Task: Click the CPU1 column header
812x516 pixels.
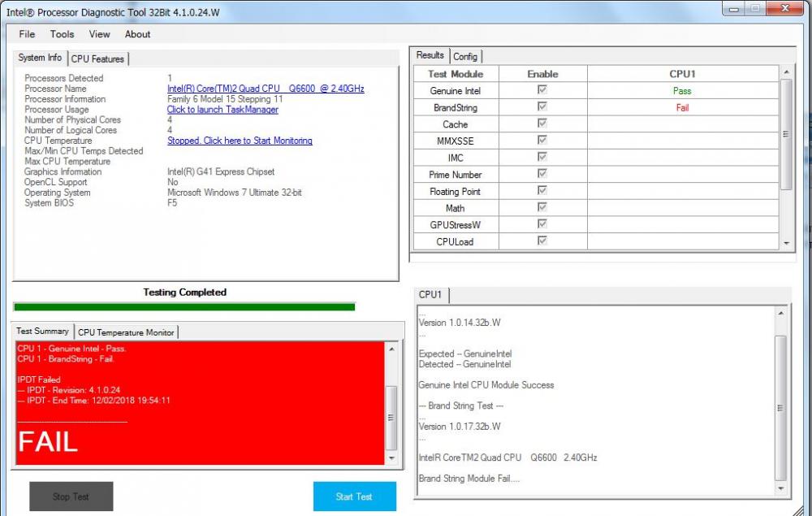Action: pos(683,74)
